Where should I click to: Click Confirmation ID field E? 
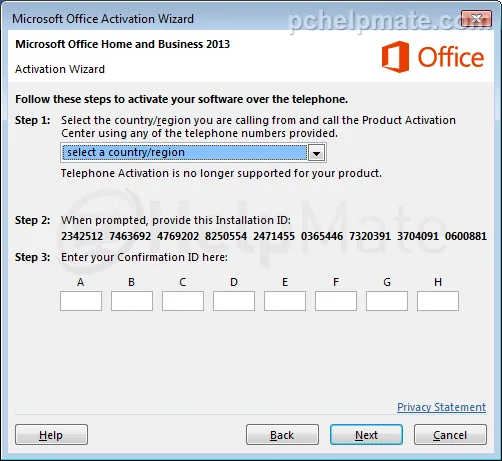click(x=285, y=301)
